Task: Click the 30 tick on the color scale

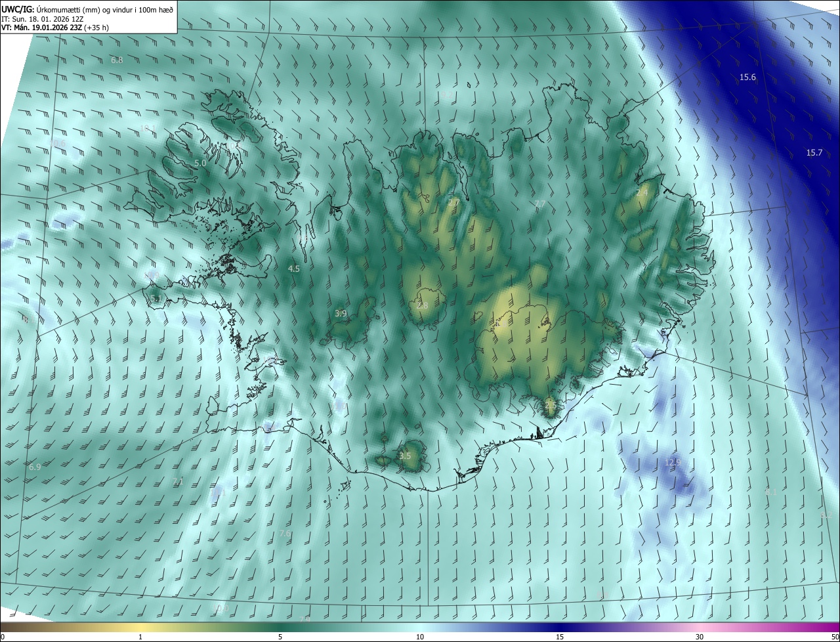Action: coord(700,637)
